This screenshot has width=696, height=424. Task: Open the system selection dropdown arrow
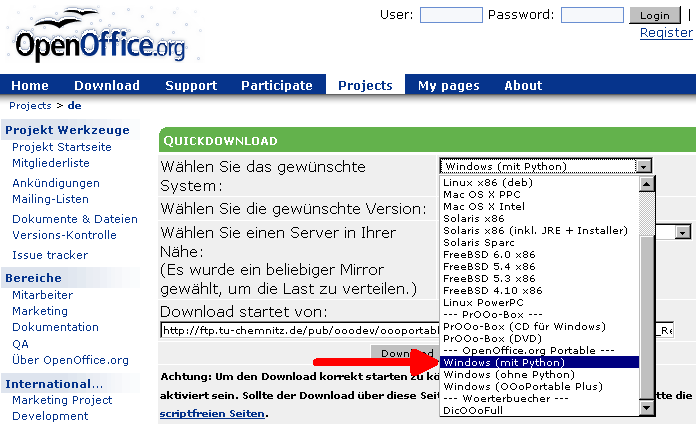pos(644,166)
